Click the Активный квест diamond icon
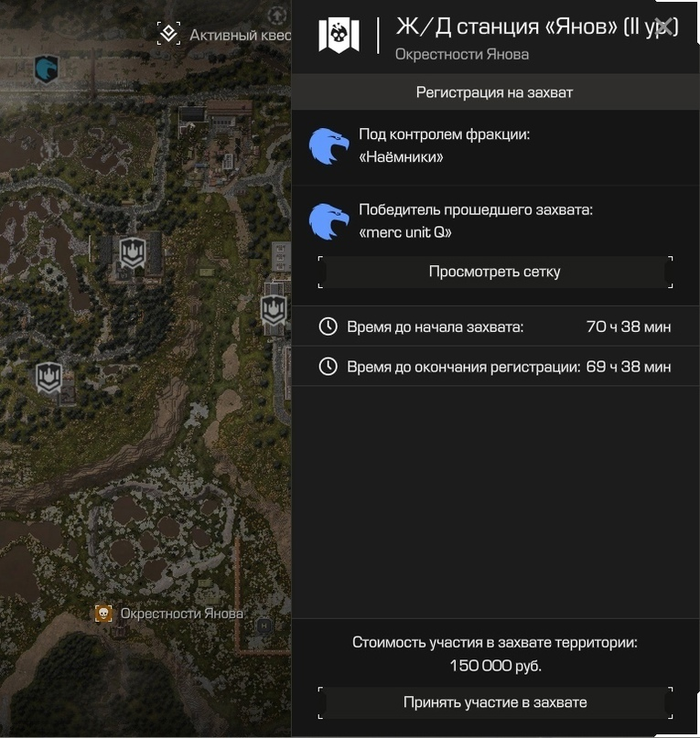This screenshot has height=738, width=700. point(168,34)
